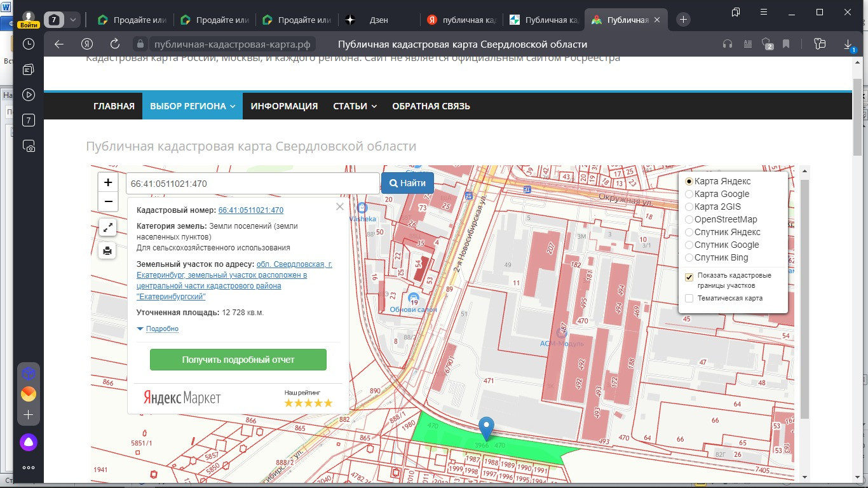Click the cadastral number search field
The height and width of the screenshot is (488, 868).
pos(252,184)
